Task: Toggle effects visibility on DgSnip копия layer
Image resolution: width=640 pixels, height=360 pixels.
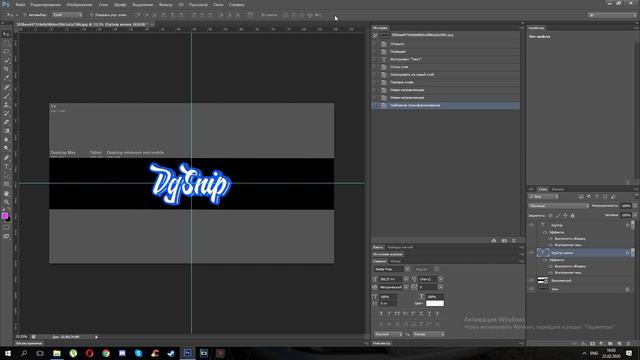Action: [x=545, y=260]
